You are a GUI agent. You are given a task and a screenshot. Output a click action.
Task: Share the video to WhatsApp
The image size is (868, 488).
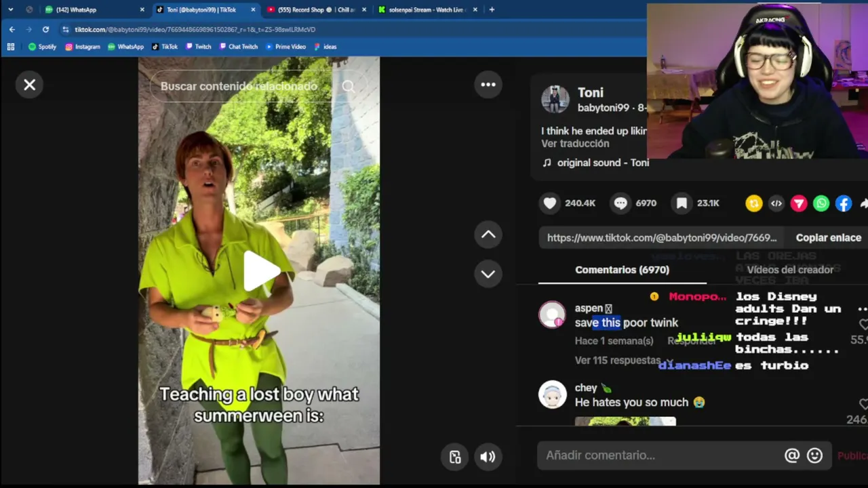coord(821,203)
